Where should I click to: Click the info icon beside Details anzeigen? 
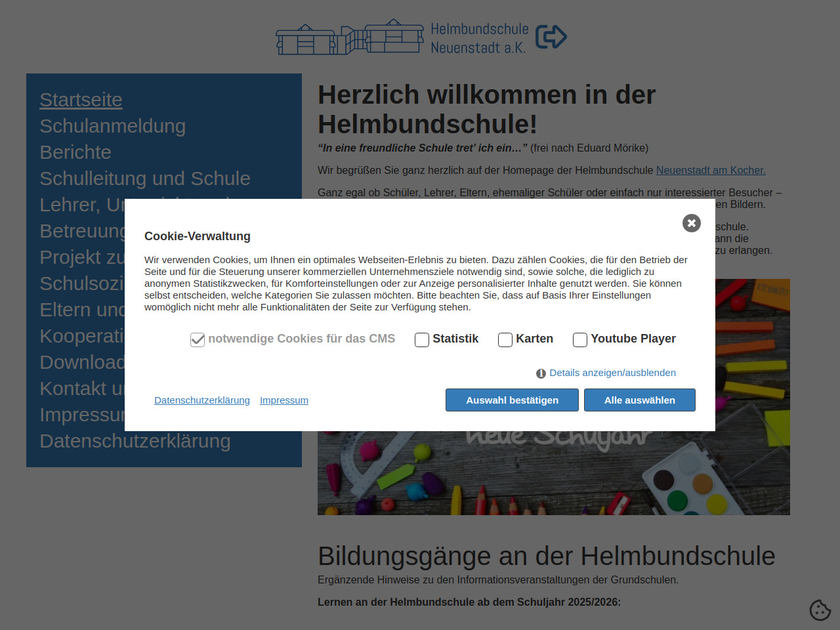pos(541,373)
